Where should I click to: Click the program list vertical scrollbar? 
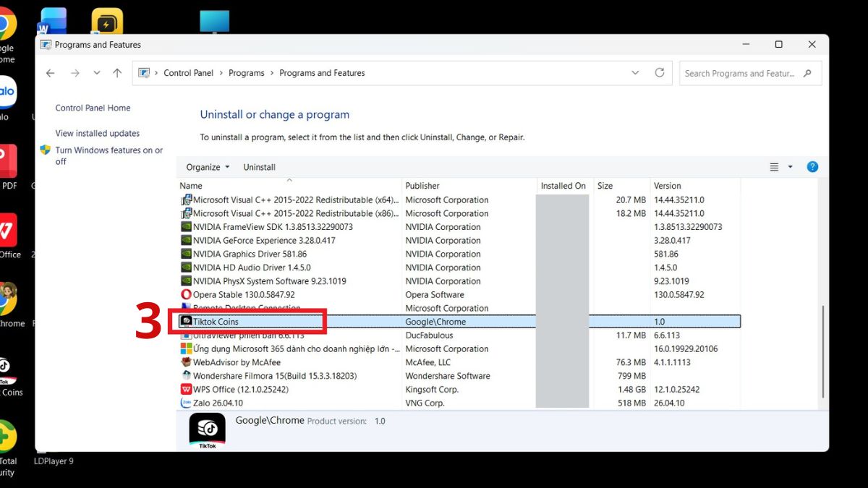click(x=822, y=351)
